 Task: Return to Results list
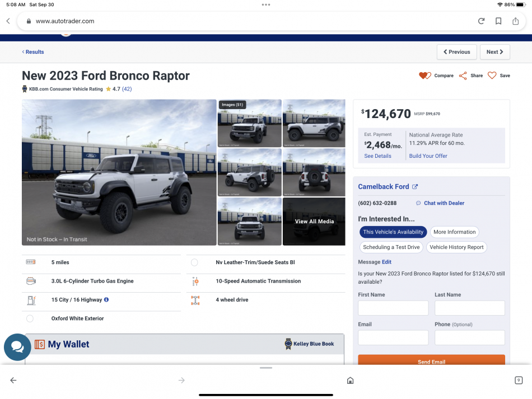click(33, 52)
